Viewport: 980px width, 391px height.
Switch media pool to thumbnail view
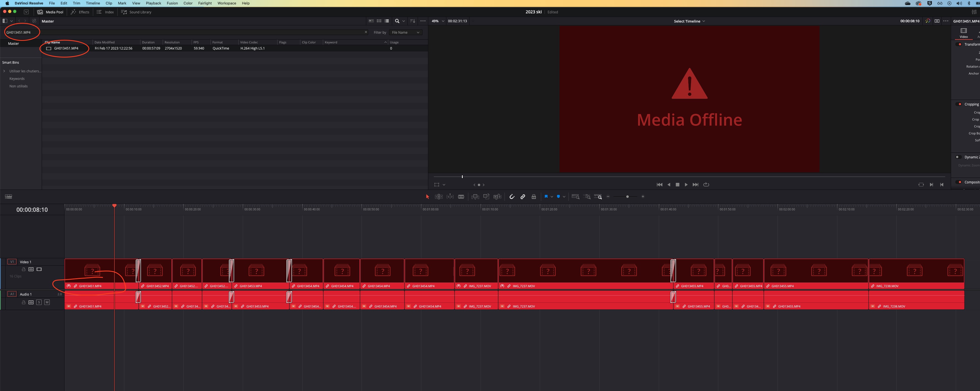[x=379, y=21]
